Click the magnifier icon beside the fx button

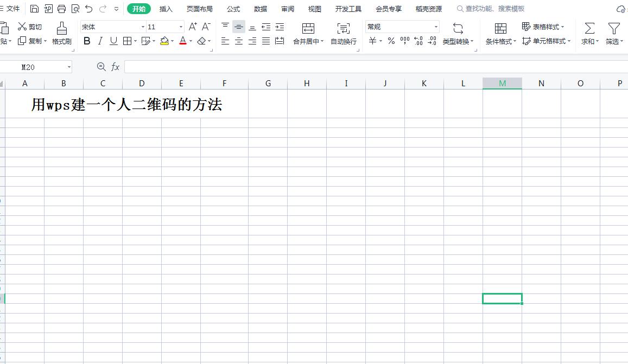[x=102, y=67]
